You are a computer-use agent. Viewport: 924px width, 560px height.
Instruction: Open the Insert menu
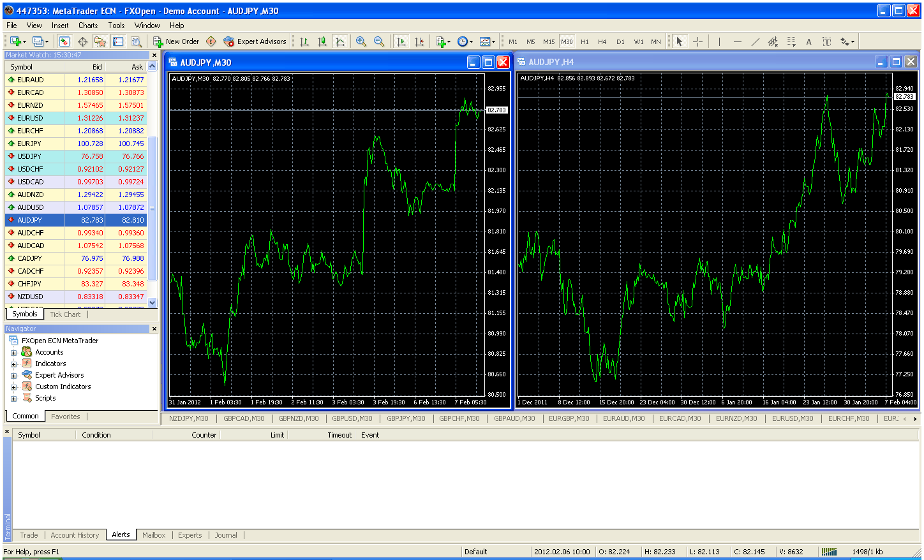[60, 26]
